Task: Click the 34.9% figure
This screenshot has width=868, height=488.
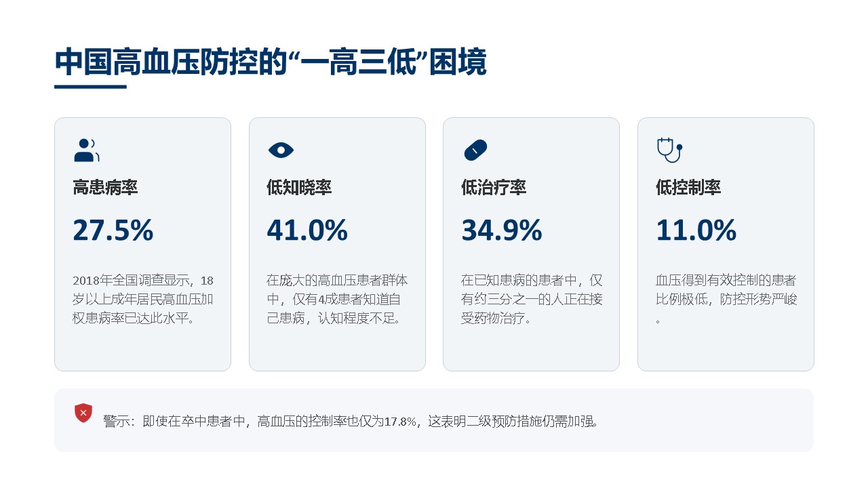Action: click(x=502, y=230)
